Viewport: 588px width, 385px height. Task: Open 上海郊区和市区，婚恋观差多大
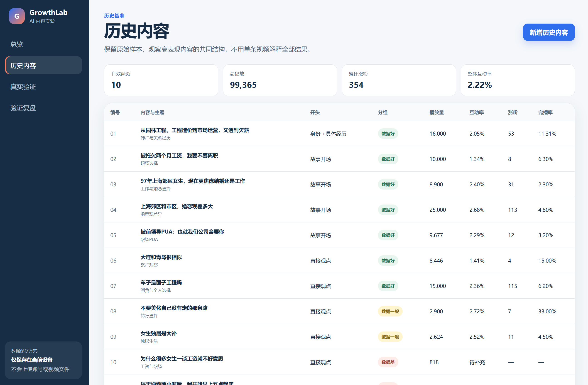pyautogui.click(x=177, y=207)
